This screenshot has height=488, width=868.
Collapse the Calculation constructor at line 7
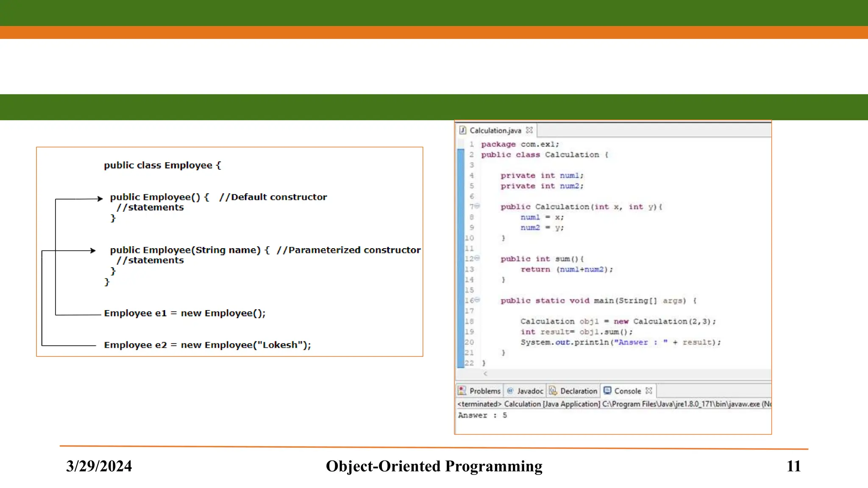click(477, 206)
